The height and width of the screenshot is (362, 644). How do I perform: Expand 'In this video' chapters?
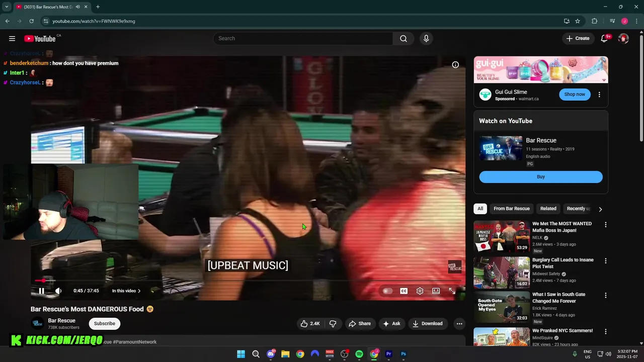pyautogui.click(x=126, y=291)
